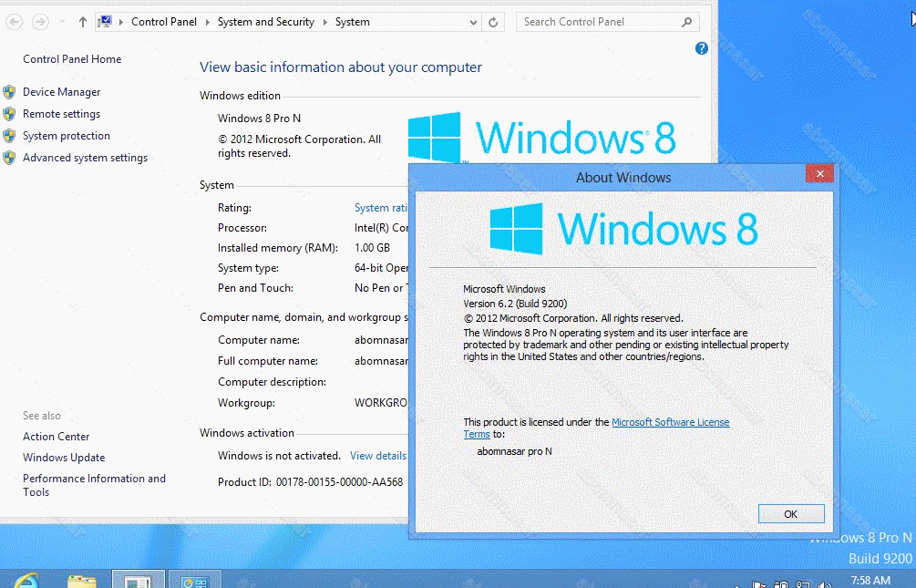Close the About Windows dialog

pyautogui.click(x=819, y=173)
